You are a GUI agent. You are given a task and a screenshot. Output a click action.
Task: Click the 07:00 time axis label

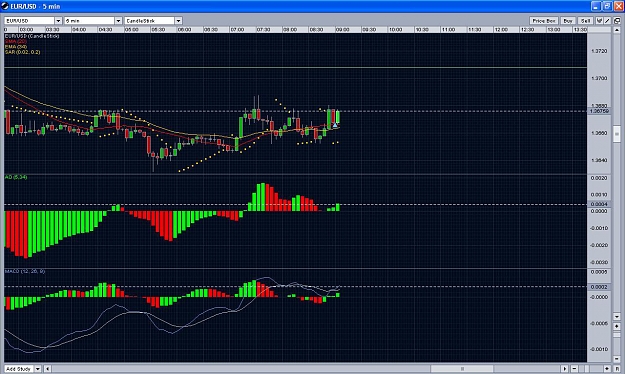tap(237, 30)
